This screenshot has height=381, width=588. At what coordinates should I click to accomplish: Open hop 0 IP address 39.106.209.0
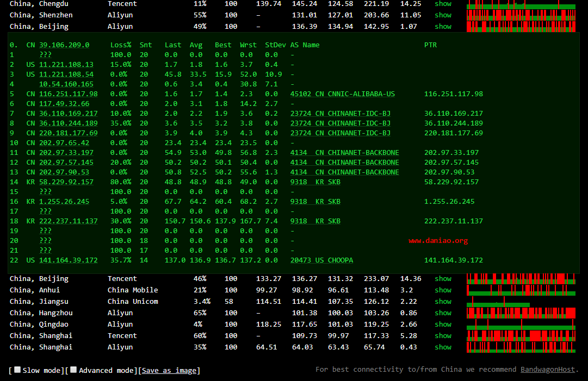pos(64,45)
